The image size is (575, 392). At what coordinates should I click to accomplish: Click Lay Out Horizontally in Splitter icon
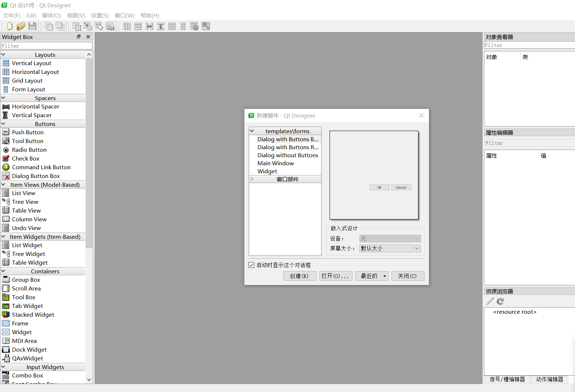click(149, 26)
